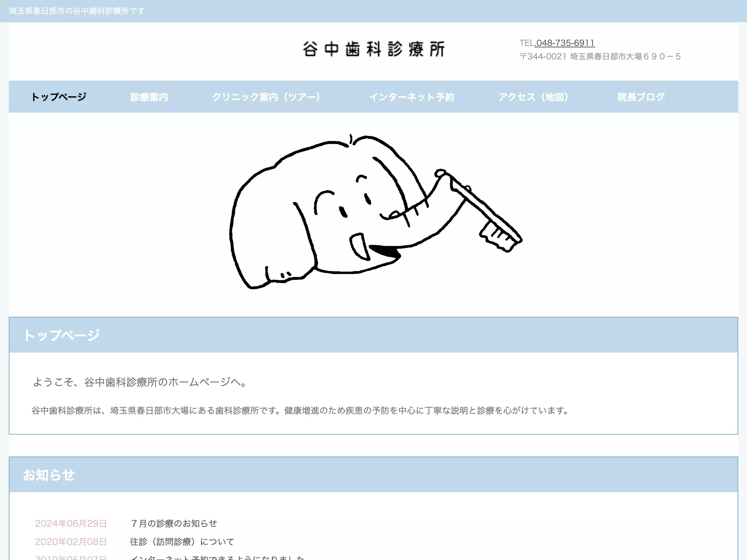Go to 診療案内 in the nav bar
The width and height of the screenshot is (747, 560).
pos(149,97)
